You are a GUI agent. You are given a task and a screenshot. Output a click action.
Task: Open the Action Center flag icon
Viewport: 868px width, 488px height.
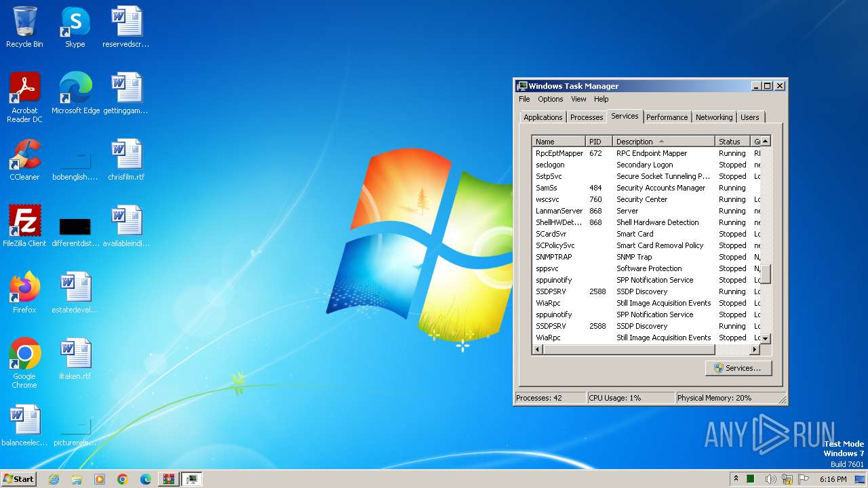(x=804, y=479)
